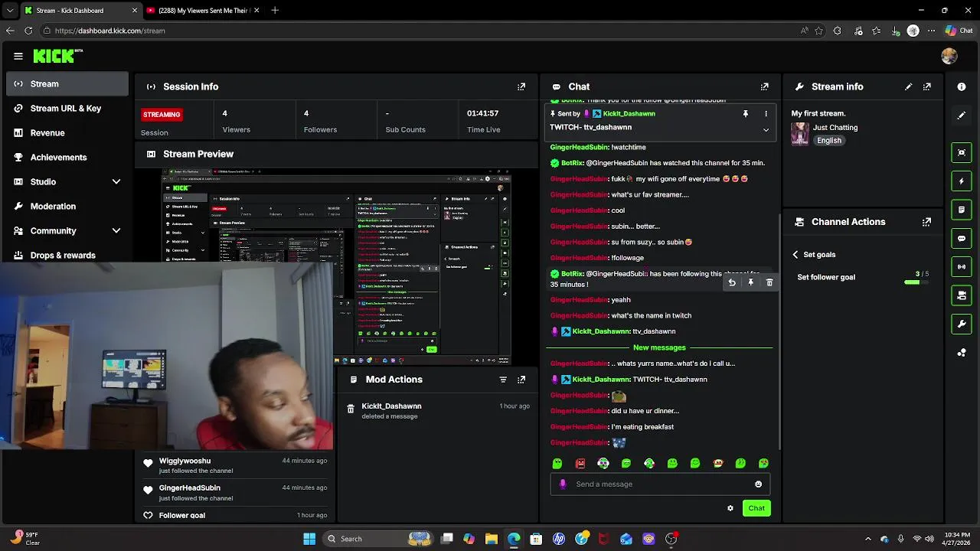Screen dimensions: 980x551
Task: Pop out the Channel Actions panel
Action: [x=927, y=222]
